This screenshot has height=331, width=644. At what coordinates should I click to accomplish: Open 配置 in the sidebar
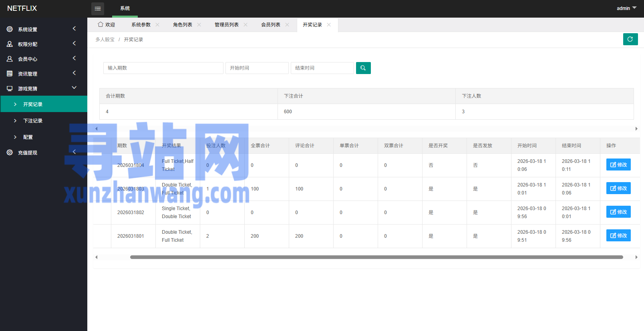pyautogui.click(x=28, y=137)
